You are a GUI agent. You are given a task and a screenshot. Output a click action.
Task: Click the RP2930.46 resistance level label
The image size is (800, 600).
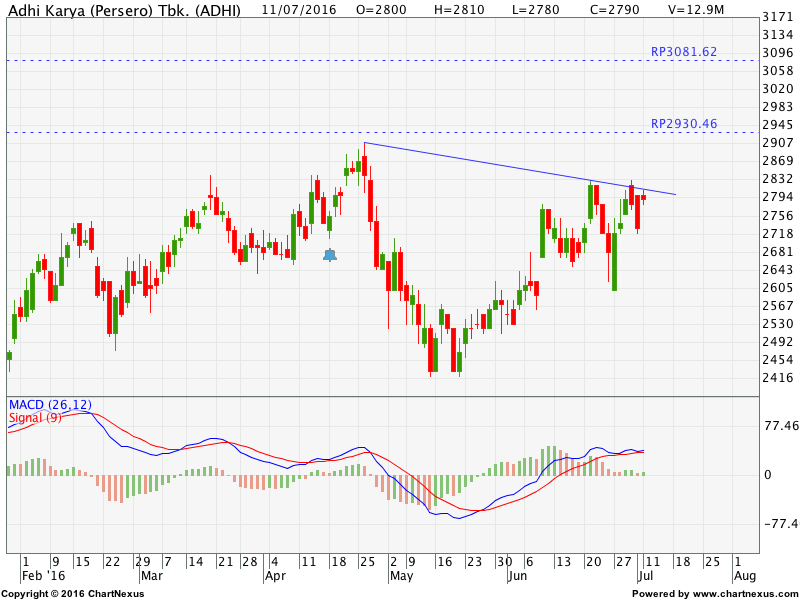(684, 124)
